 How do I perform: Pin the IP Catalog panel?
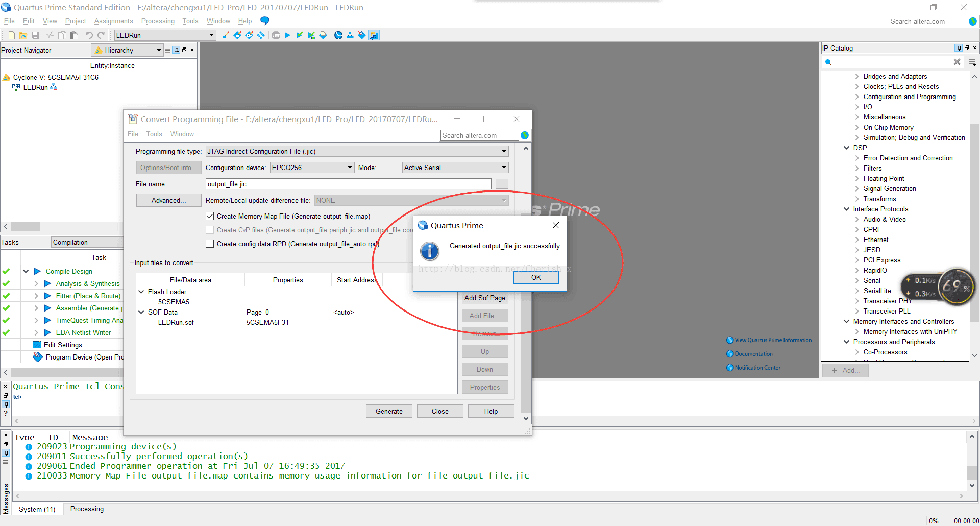[959, 48]
